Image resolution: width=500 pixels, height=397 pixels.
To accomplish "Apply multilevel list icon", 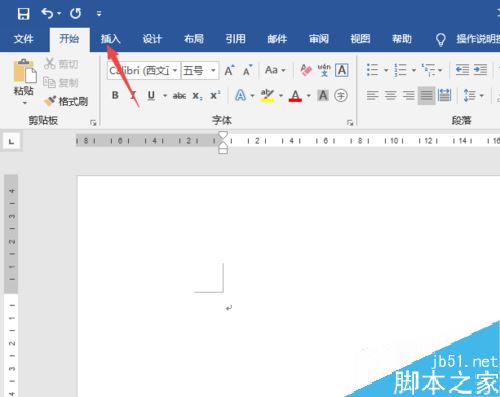I will coord(428,70).
